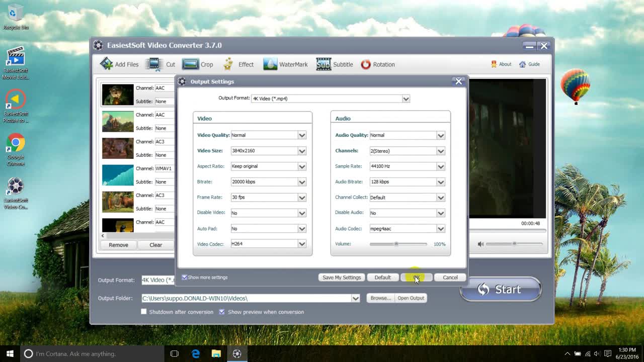This screenshot has width=644, height=362.
Task: Click the preview volume slider
Action: click(514, 244)
